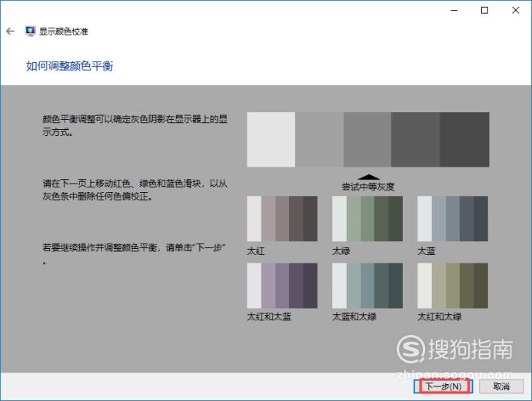The image size is (532, 401).
Task: Maximize the calibration window
Action: [x=484, y=11]
